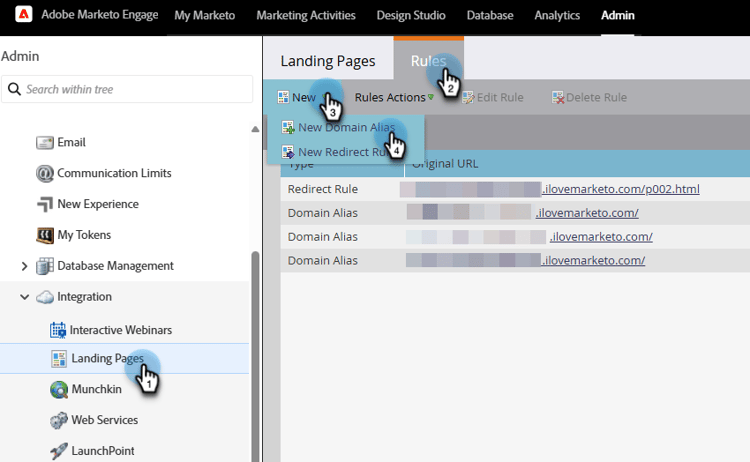750x462 pixels.
Task: Open the third Domain Alias URL link
Action: pyautogui.click(x=593, y=261)
